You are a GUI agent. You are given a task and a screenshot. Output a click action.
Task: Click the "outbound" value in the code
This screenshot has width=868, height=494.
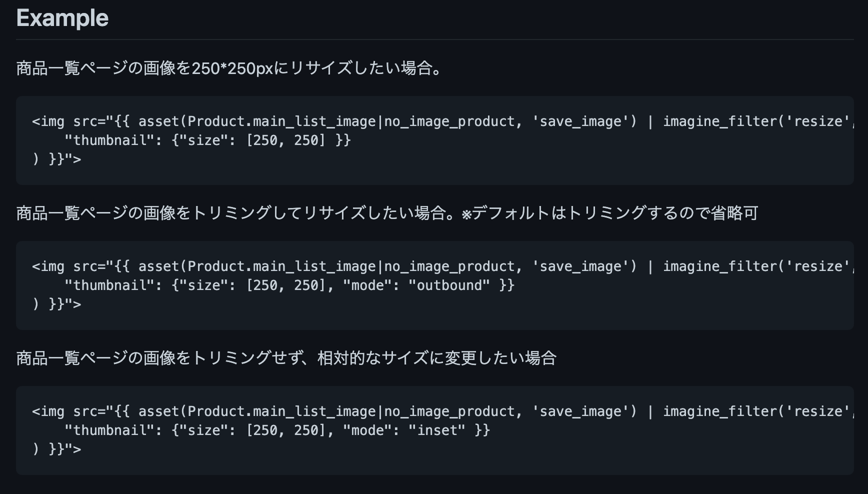(449, 285)
